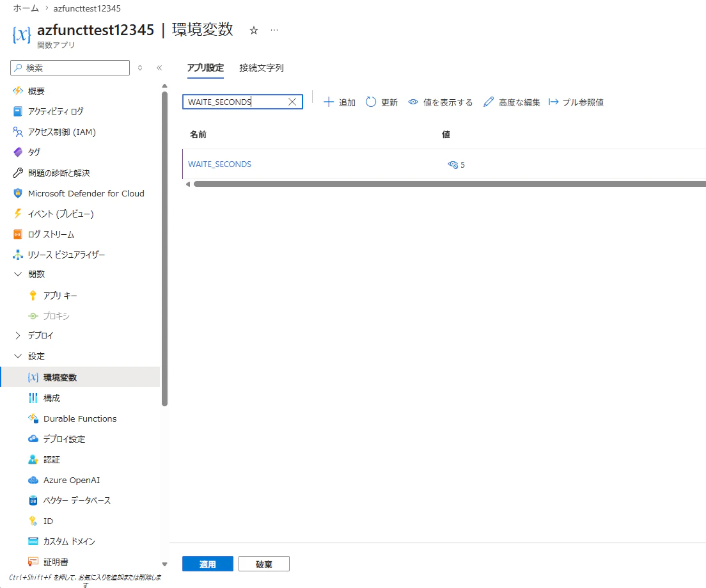Click ベクター データベース DB icon
The height and width of the screenshot is (588, 706).
coord(33,500)
